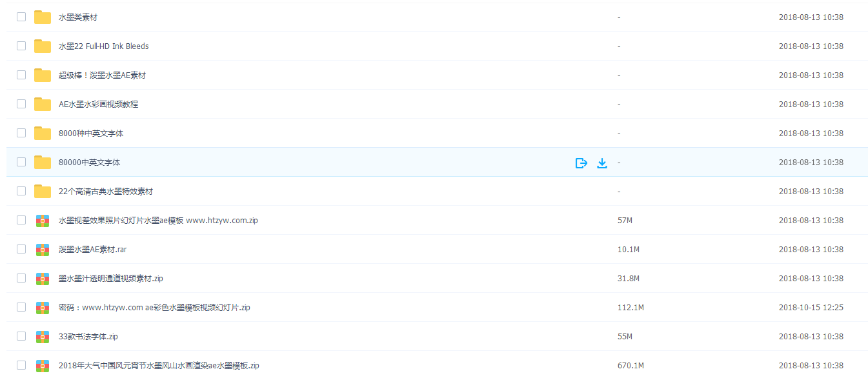Image resolution: width=868 pixels, height=378 pixels.
Task: Click the 55M file size value
Action: 625,337
